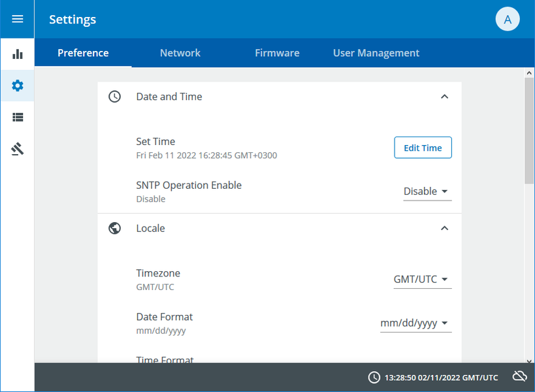Click the user avatar 'A' icon
535x392 pixels.
(508, 19)
